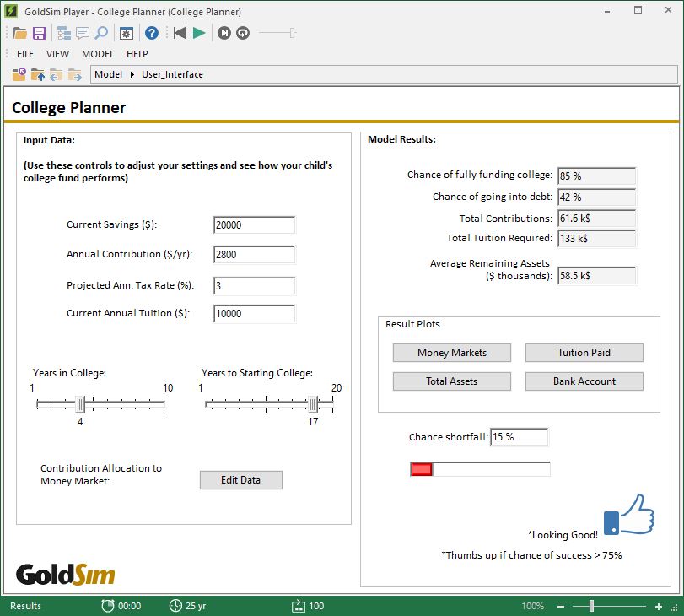This screenshot has height=616, width=684.
Task: Open the HELP menu
Action: coord(137,54)
